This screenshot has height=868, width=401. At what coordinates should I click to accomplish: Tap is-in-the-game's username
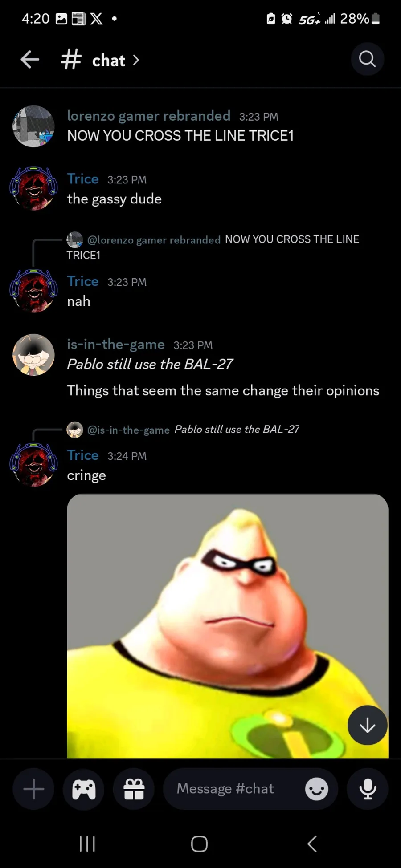pyautogui.click(x=116, y=345)
